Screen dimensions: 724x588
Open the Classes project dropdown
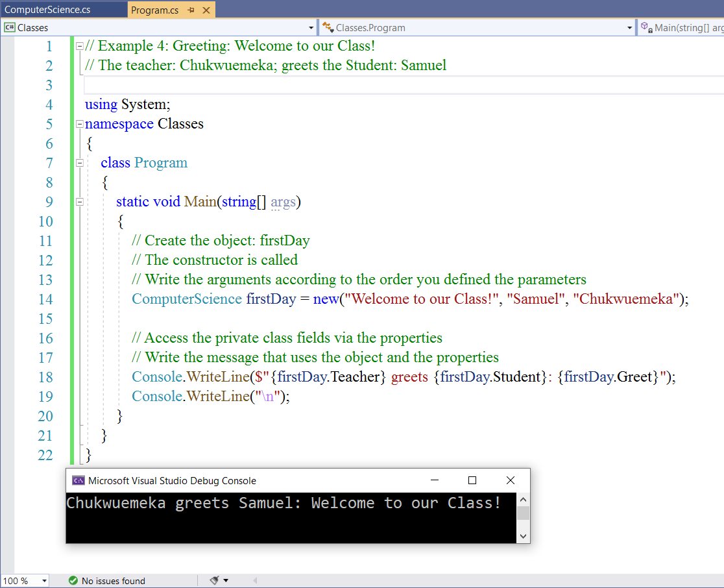[x=311, y=28]
